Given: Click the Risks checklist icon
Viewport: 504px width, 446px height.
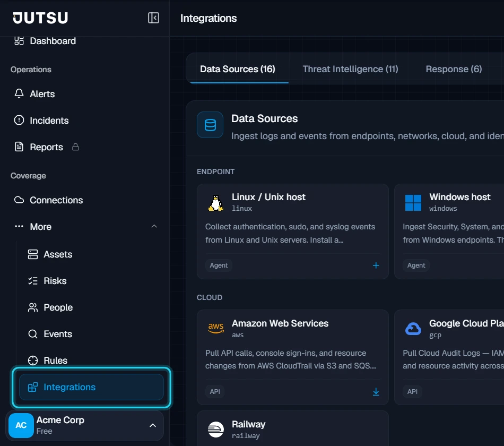Looking at the screenshot, I should tap(33, 281).
